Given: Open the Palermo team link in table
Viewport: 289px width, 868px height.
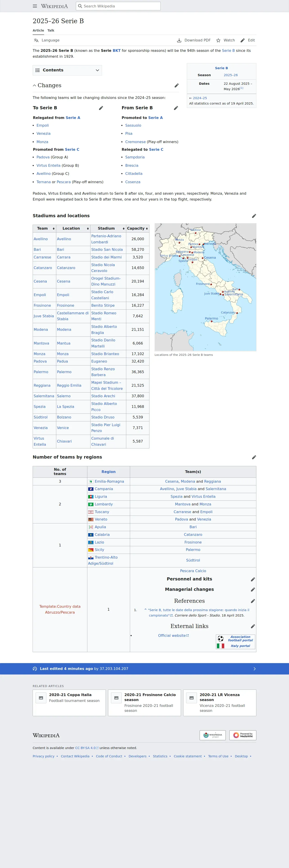Looking at the screenshot, I should point(41,372).
